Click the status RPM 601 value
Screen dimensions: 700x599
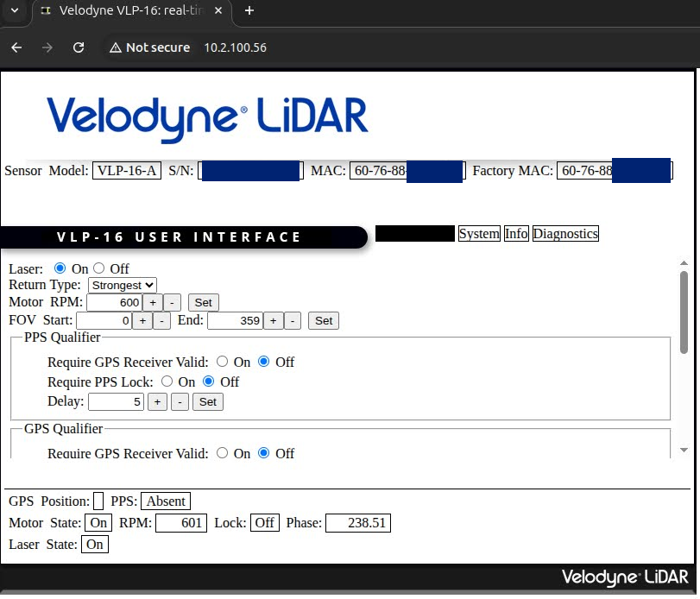point(181,523)
